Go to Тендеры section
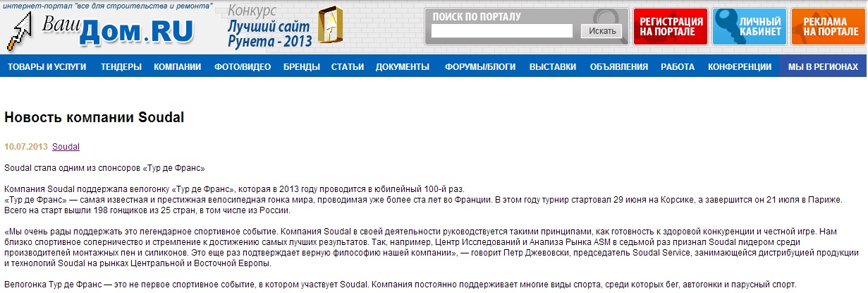This screenshot has height=293, width=868. pyautogui.click(x=121, y=67)
